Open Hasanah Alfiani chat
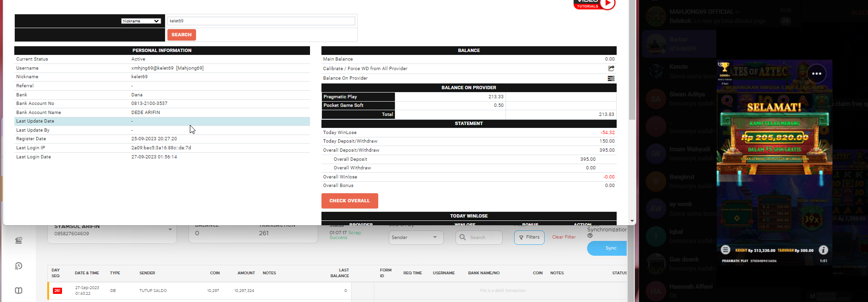 click(x=679, y=291)
